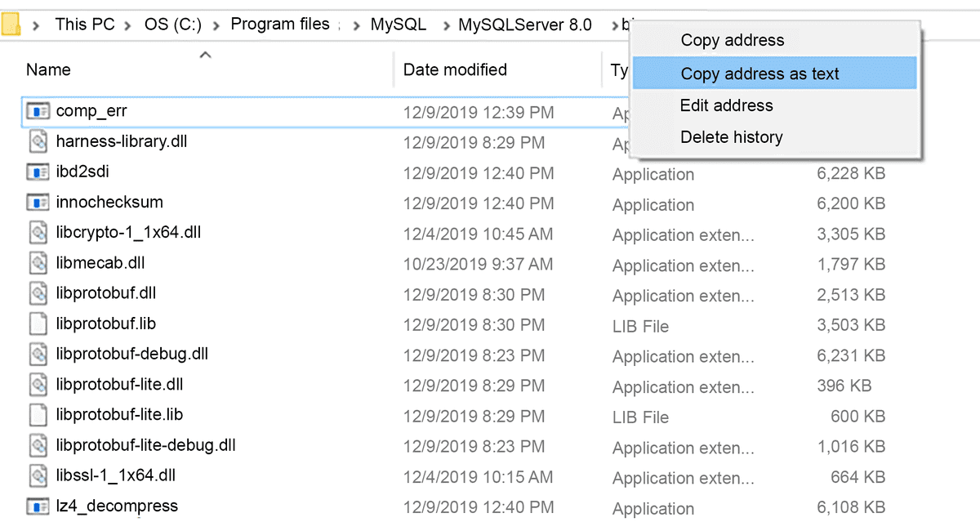Select file name libcrypto-1_1x64.dll

point(128,232)
